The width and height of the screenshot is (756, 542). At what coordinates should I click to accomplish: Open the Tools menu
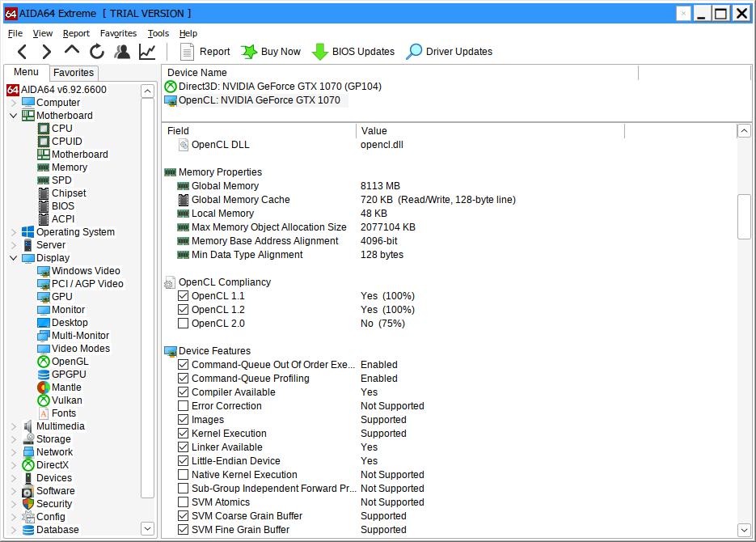pyautogui.click(x=158, y=33)
